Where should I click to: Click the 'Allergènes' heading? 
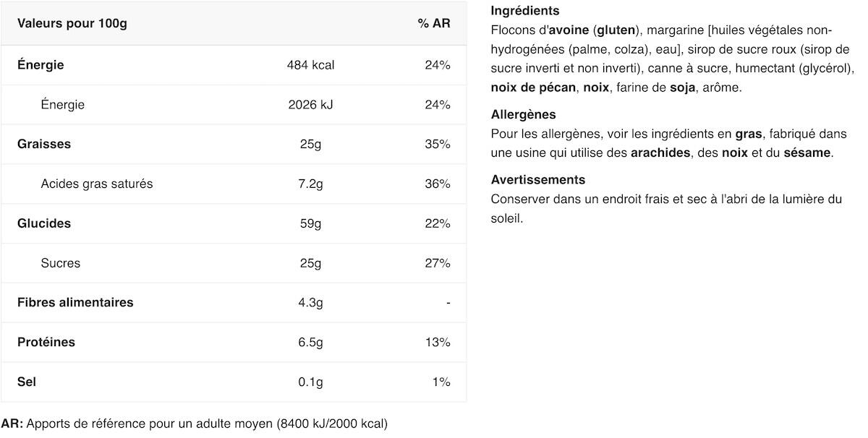click(523, 114)
